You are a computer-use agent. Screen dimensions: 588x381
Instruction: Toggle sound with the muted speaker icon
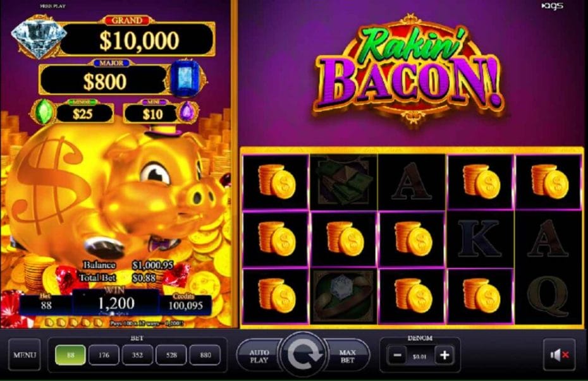[x=559, y=354]
